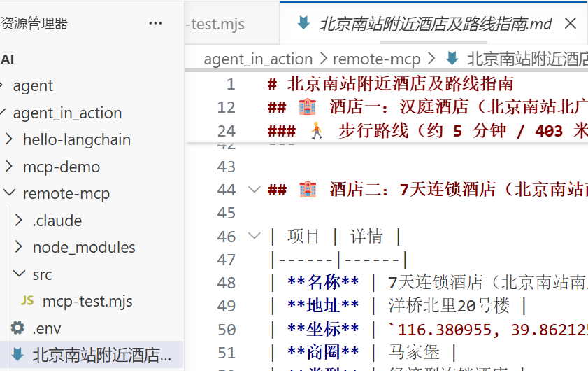588x371 pixels.
Task: Click the hotel emoji on line 12
Action: (307, 107)
